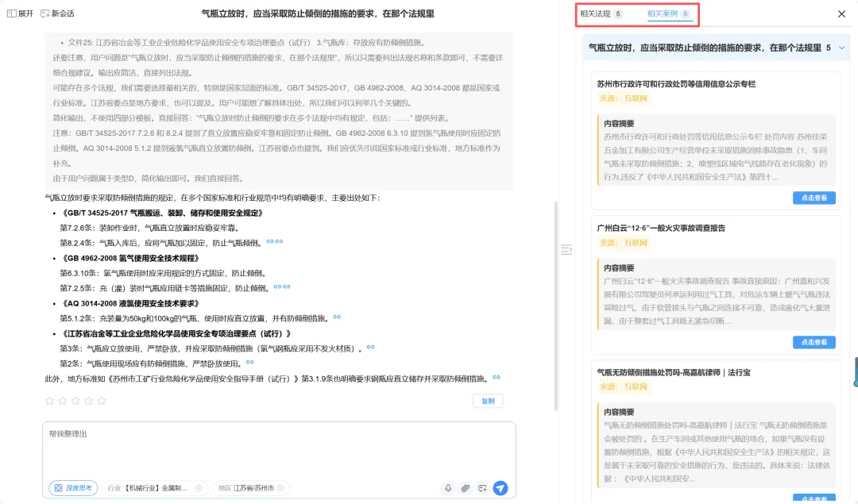Open case title 苏州市行政许可和行政处罚等信用信息公示专栏

point(676,84)
